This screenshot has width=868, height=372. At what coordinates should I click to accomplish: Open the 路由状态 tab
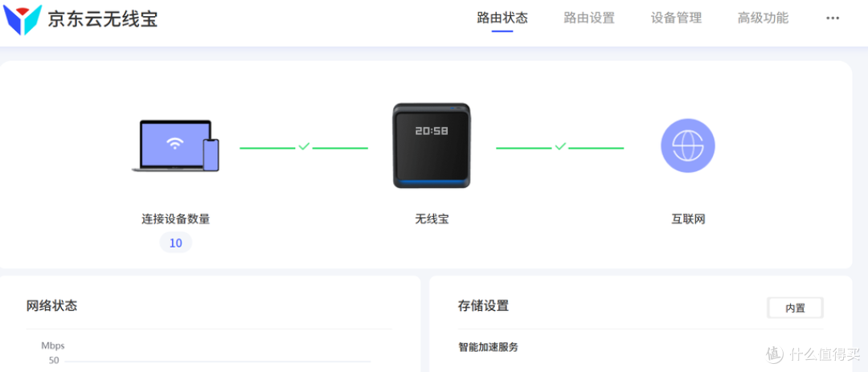[x=502, y=18]
